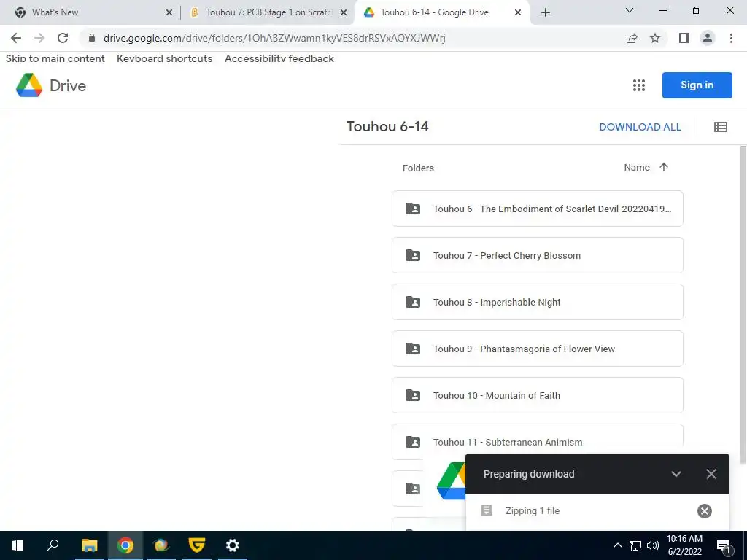Open the Chrome profile menu

point(708,38)
